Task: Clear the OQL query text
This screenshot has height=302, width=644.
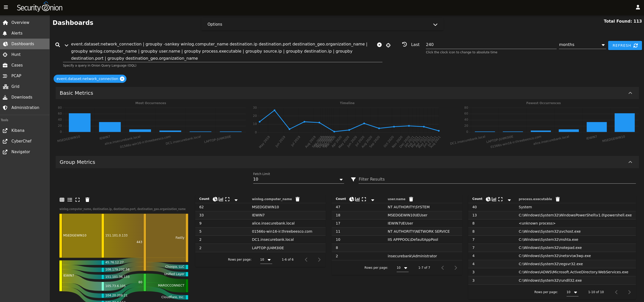Action: [x=379, y=45]
